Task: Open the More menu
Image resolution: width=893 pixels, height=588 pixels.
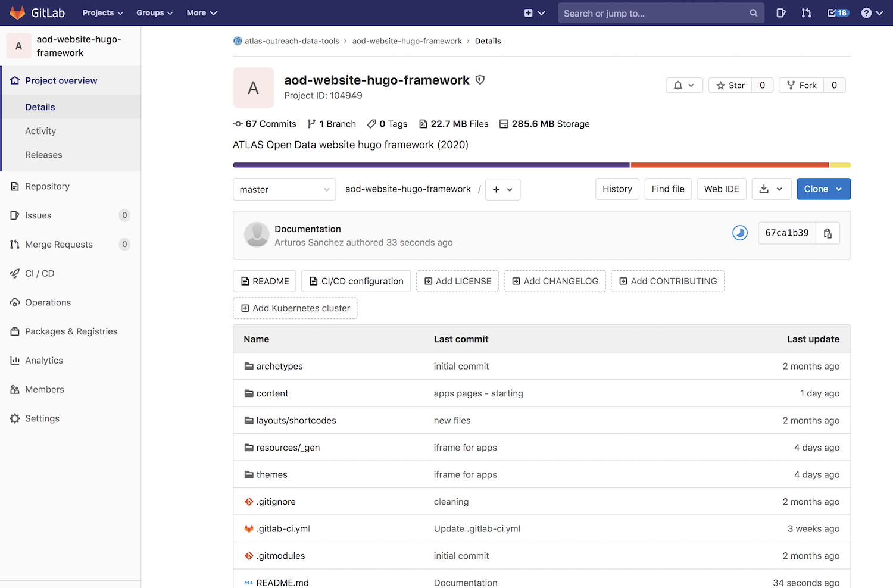Action: pos(202,12)
